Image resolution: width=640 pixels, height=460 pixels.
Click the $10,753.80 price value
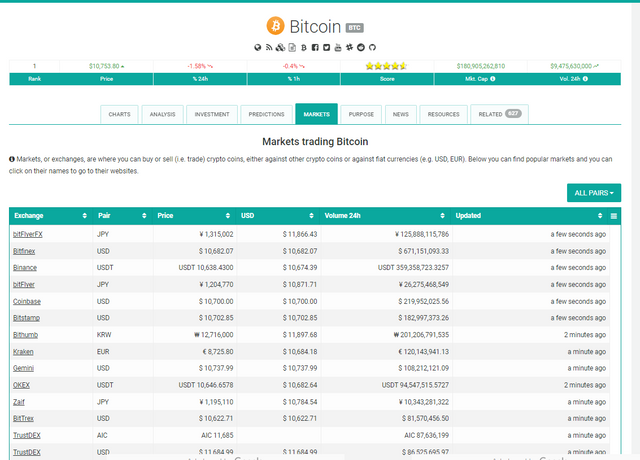pos(104,66)
